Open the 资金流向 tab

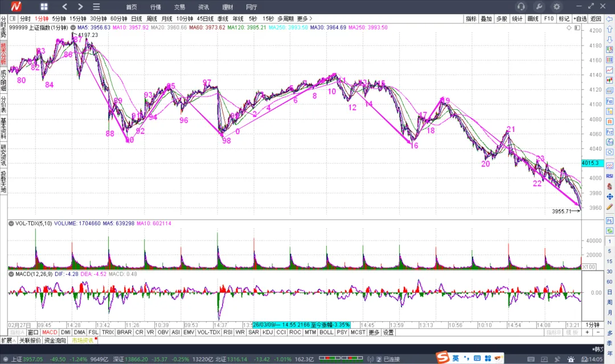pyautogui.click(x=55, y=341)
